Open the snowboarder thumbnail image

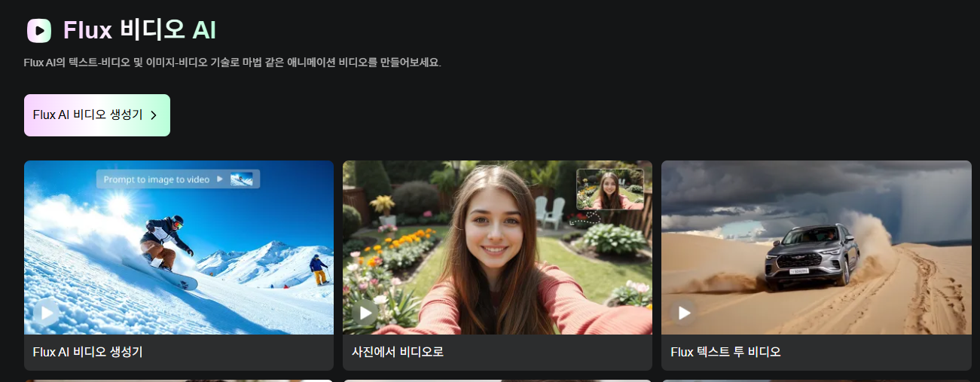point(179,247)
